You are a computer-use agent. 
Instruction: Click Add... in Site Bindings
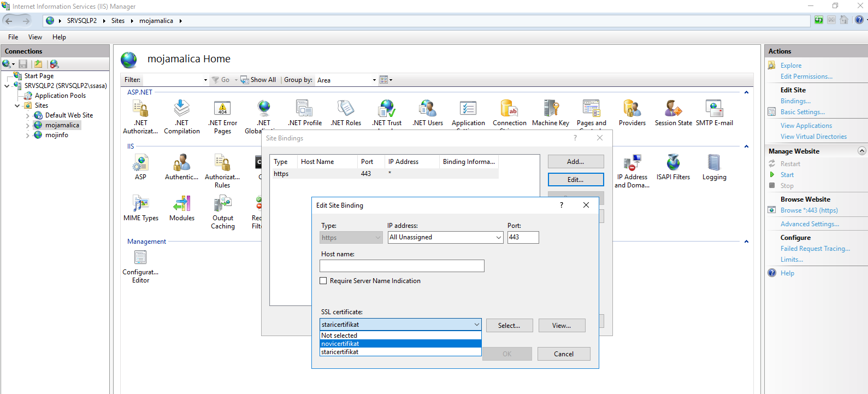click(x=576, y=162)
